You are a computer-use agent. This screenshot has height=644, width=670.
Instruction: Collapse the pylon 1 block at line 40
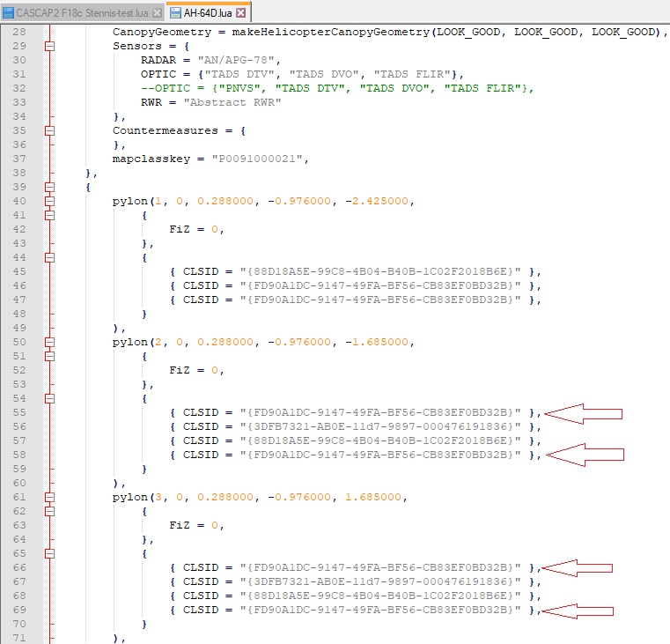50,201
